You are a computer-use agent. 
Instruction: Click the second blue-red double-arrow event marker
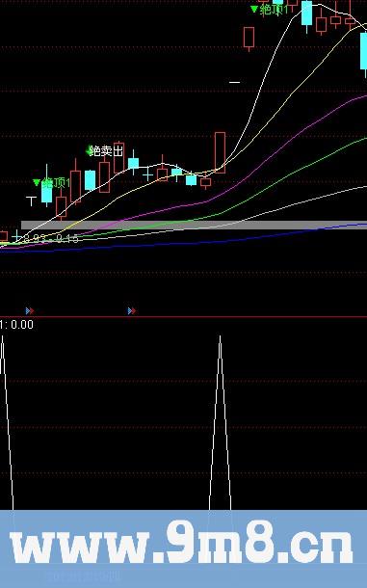(x=132, y=310)
